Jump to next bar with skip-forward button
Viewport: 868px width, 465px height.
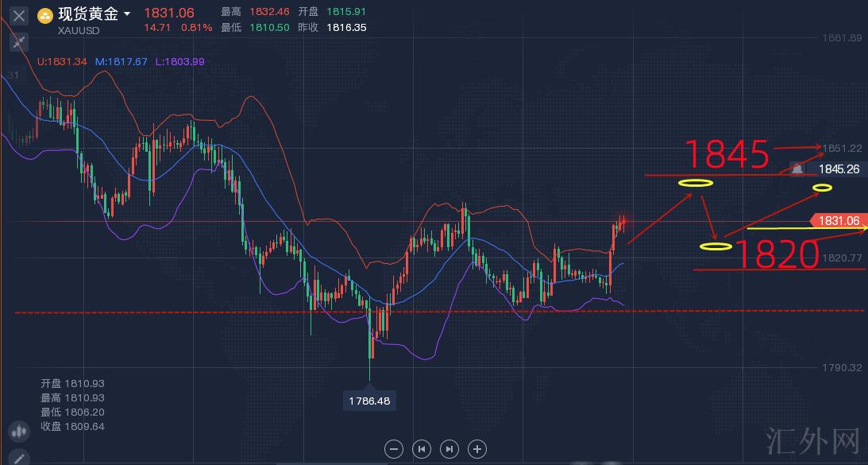click(x=449, y=449)
